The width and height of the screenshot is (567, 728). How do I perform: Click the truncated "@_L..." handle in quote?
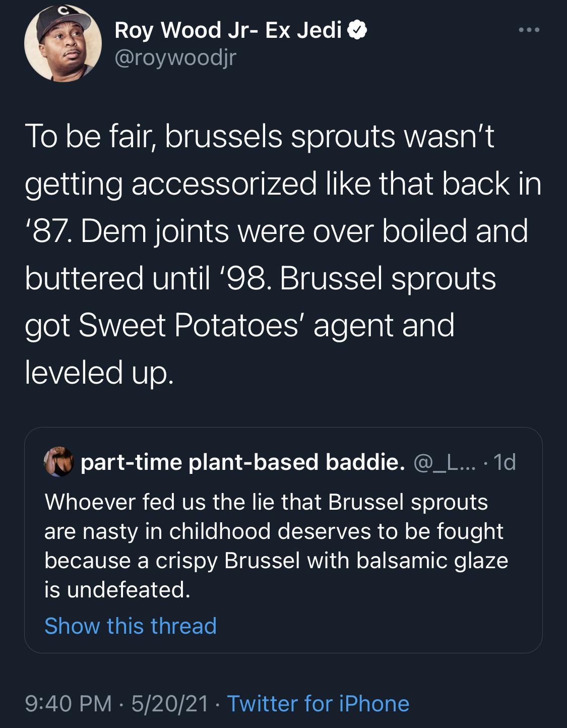442,462
